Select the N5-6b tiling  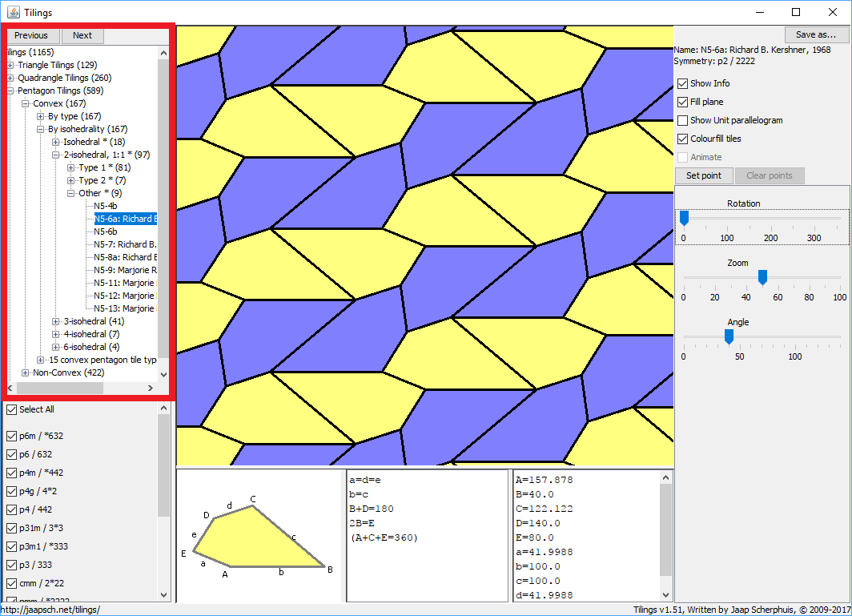coord(106,232)
